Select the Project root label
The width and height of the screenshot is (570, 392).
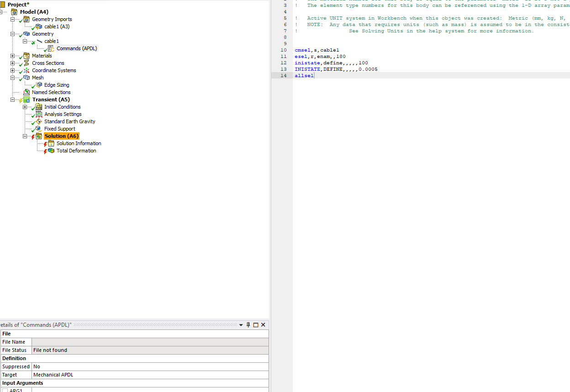(x=18, y=5)
